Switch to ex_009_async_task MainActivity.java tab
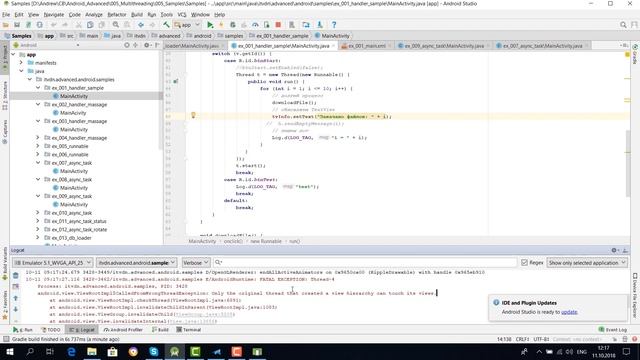The height and width of the screenshot is (360, 640). (444, 46)
